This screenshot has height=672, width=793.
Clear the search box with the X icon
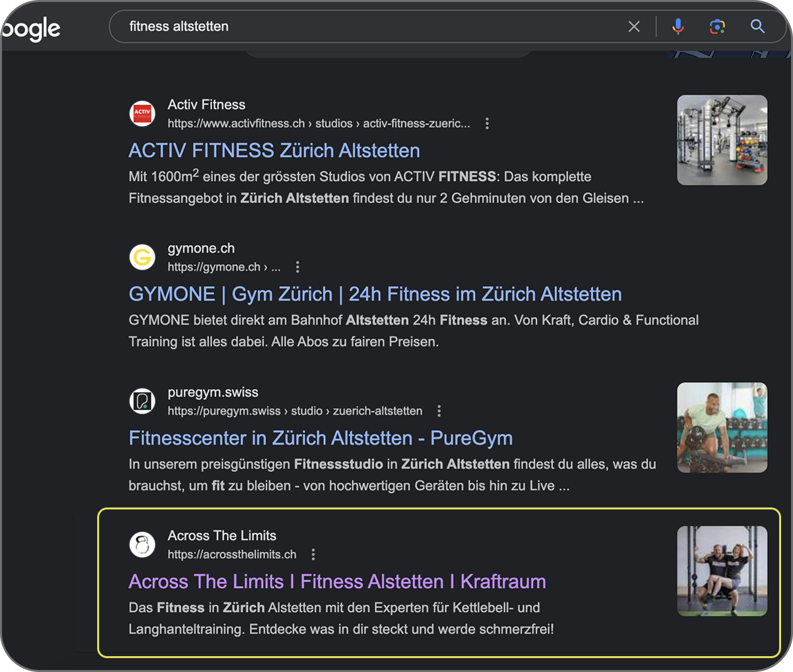[x=634, y=26]
